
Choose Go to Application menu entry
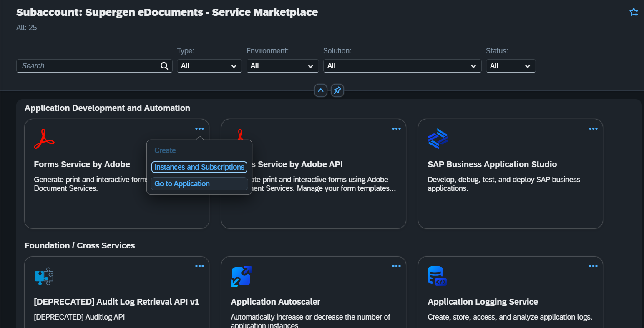pos(182,184)
